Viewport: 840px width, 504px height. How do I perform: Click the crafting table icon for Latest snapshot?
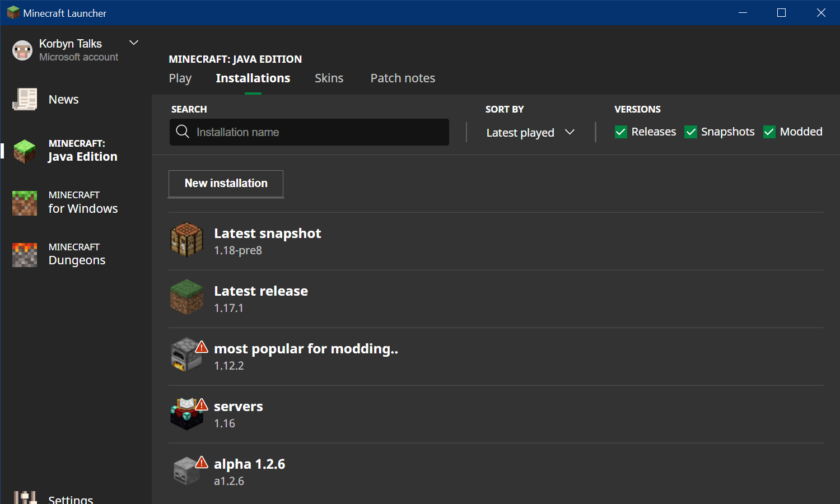(186, 240)
